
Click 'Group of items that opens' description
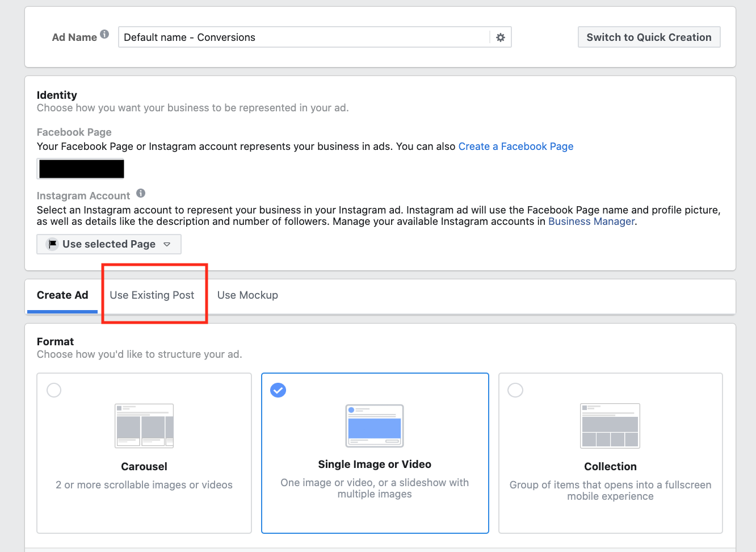(610, 491)
